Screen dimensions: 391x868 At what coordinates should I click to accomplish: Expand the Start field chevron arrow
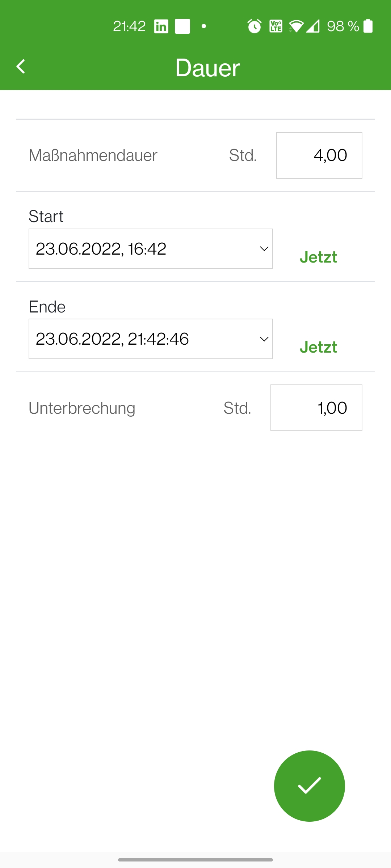click(x=264, y=249)
